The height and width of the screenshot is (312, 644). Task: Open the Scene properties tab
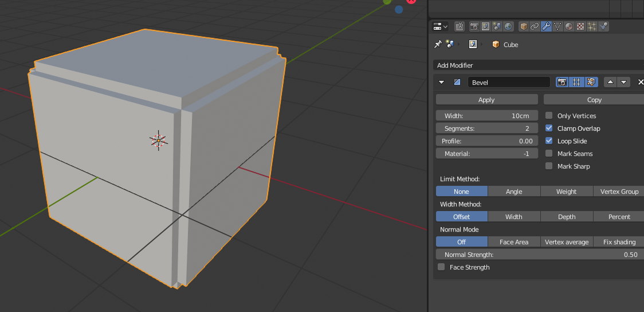pyautogui.click(x=497, y=27)
